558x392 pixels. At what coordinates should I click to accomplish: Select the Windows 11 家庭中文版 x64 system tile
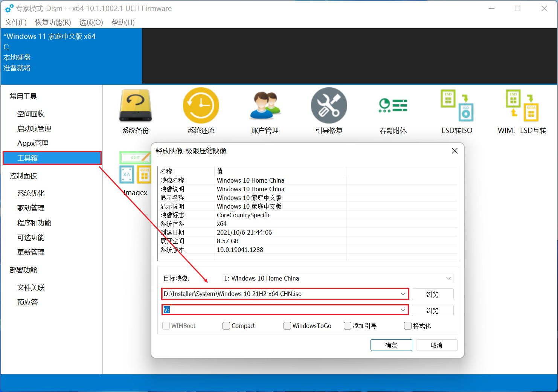pos(72,56)
